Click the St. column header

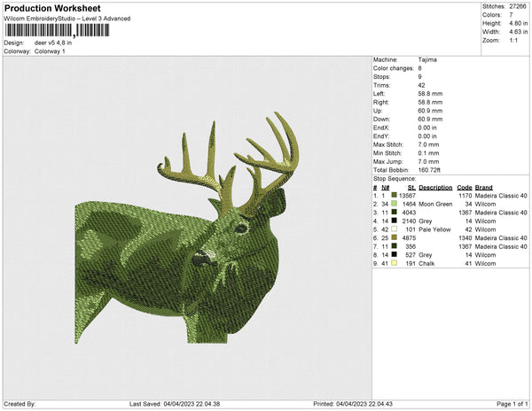point(411,187)
